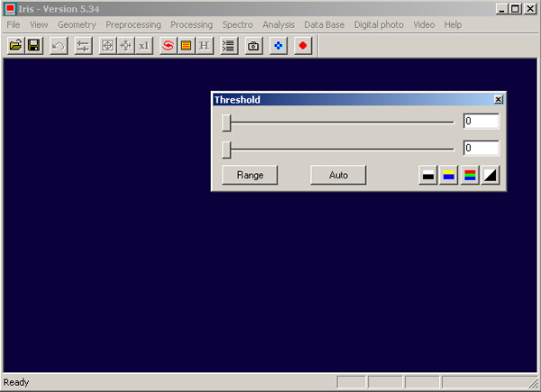This screenshot has width=541, height=392.
Task: Close the Threshold dialog
Action: tap(499, 100)
